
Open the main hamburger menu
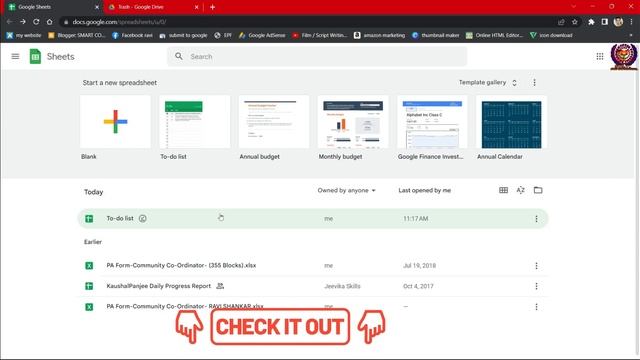click(x=15, y=56)
